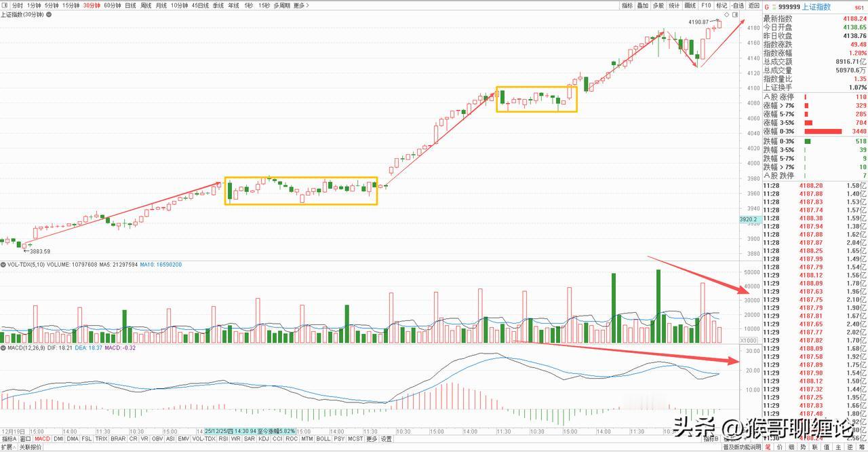Switch to 月线 chart
This screenshot has width=868, height=452.
click(161, 5)
